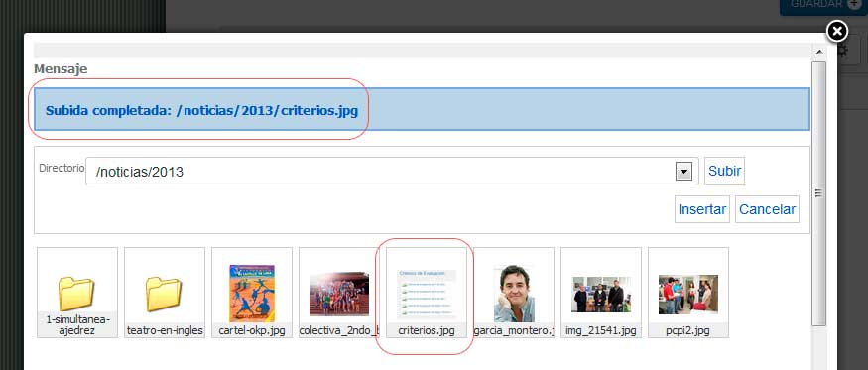The height and width of the screenshot is (370, 868).
Task: Click the gear icon behind the dialog
Action: click(x=842, y=51)
